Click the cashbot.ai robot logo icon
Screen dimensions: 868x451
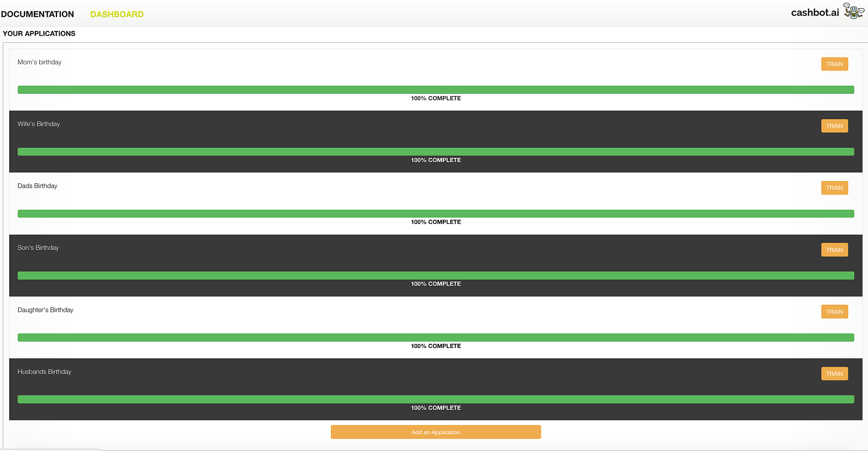click(x=854, y=11)
